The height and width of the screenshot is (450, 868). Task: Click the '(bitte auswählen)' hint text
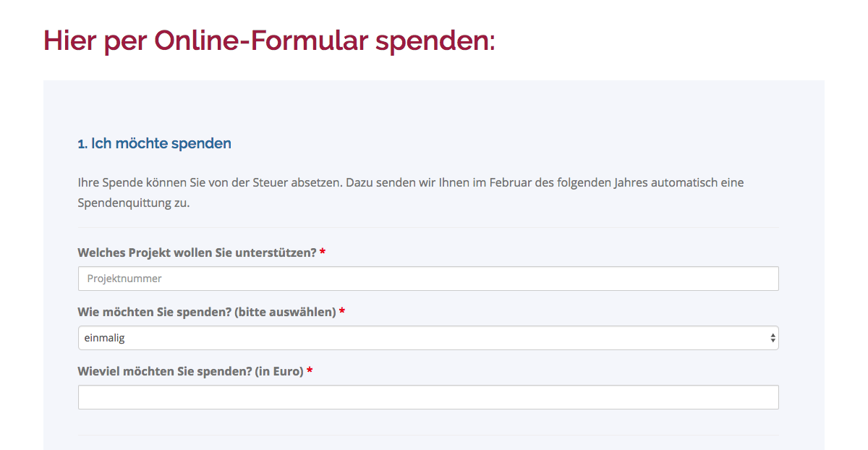(x=285, y=312)
